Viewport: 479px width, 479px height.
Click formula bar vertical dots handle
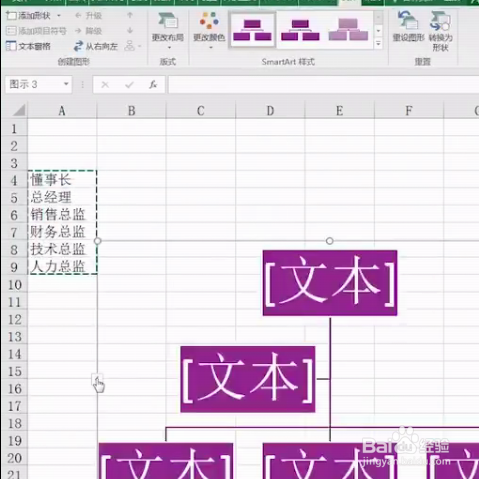click(x=82, y=85)
